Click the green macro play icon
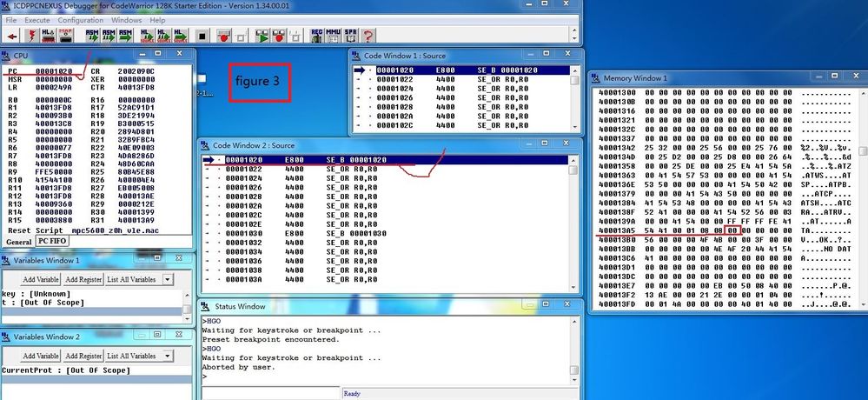 coord(262,36)
